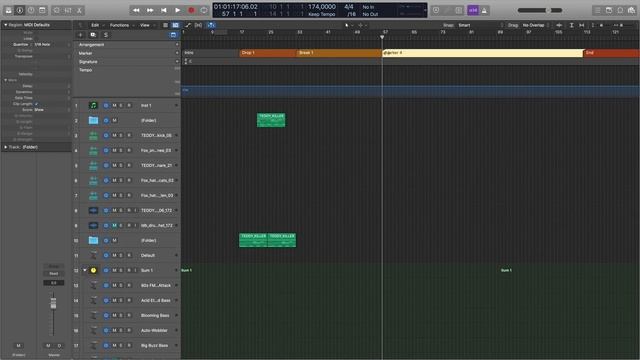
Task: Toggle the Catch playhead button
Action: tap(211, 25)
